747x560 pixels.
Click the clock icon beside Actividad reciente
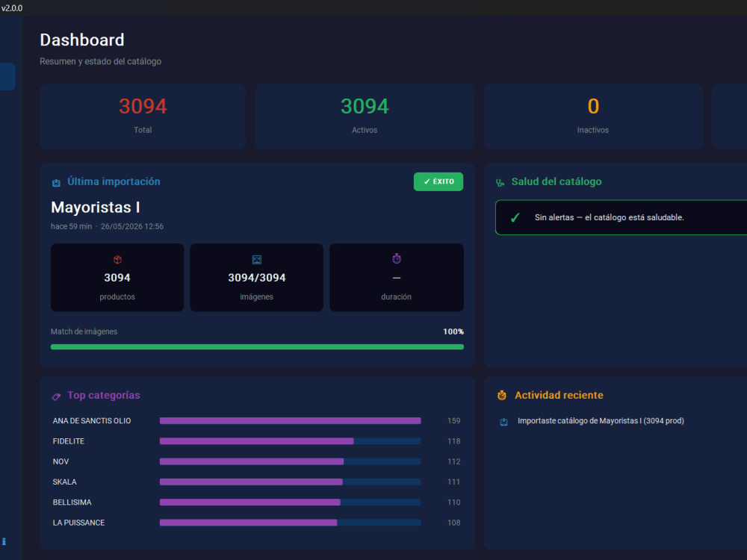click(502, 395)
